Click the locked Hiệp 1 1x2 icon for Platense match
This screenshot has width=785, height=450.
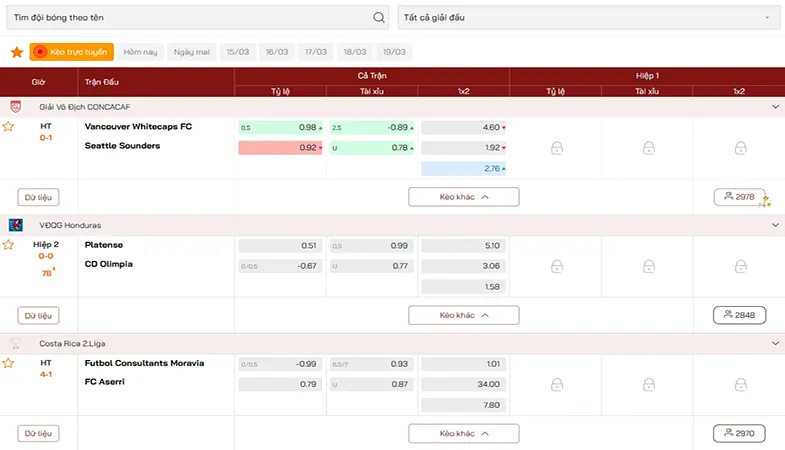(x=740, y=266)
